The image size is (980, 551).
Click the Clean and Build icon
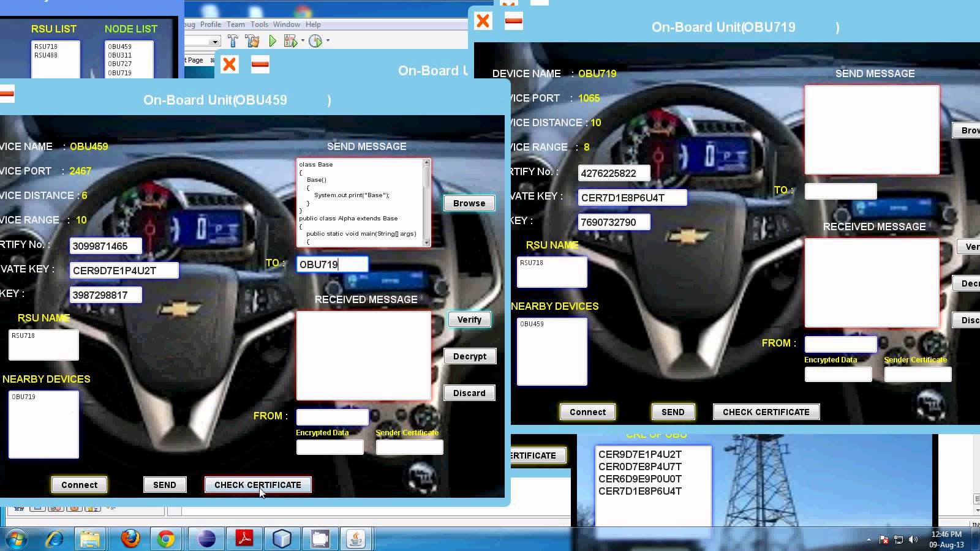coord(252,41)
